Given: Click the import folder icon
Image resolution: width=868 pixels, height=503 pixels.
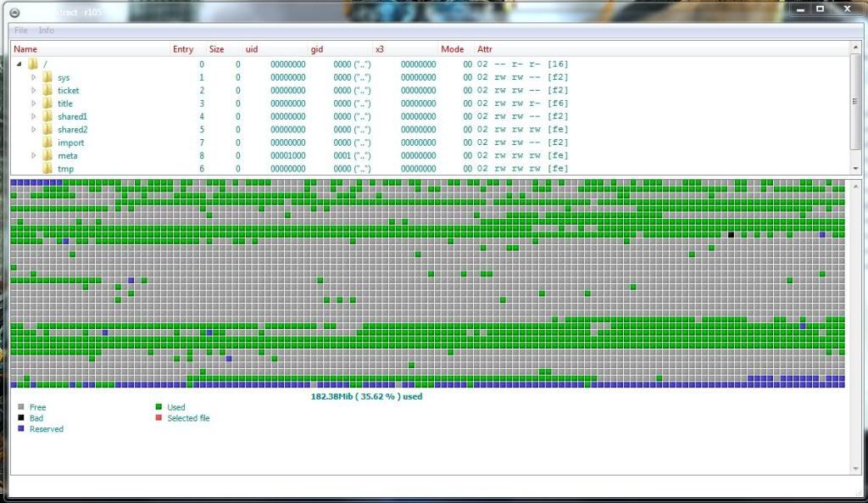Looking at the screenshot, I should point(47,143).
